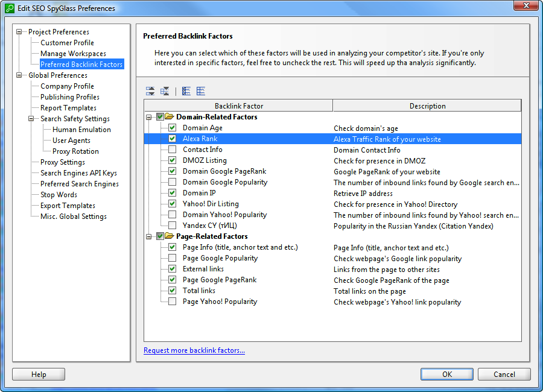Collapse the Global Preferences tree node
The width and height of the screenshot is (543, 392).
pos(19,75)
